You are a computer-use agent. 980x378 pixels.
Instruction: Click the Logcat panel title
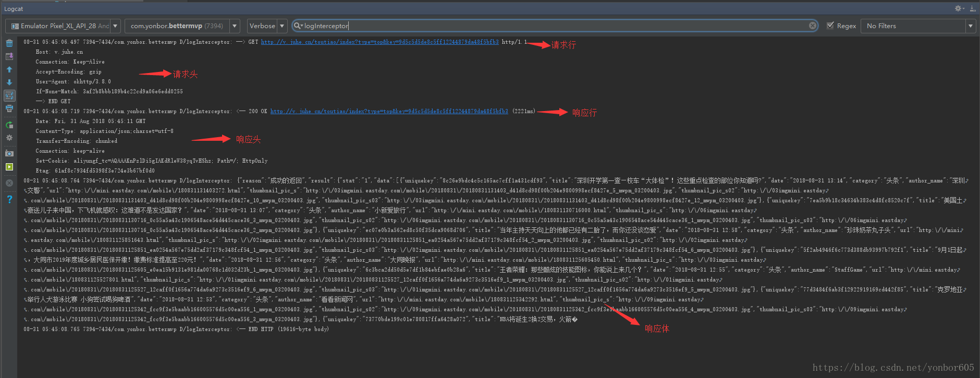tap(14, 8)
